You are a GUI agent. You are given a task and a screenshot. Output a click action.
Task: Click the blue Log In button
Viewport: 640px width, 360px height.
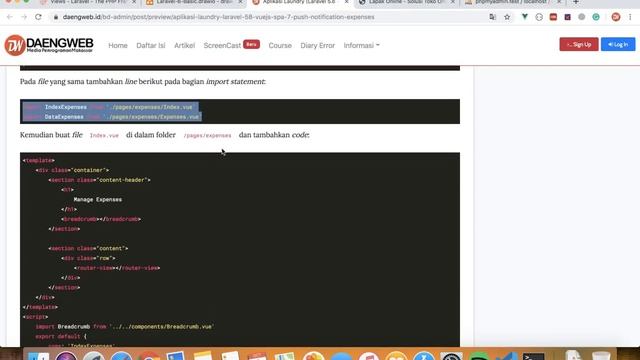618,44
